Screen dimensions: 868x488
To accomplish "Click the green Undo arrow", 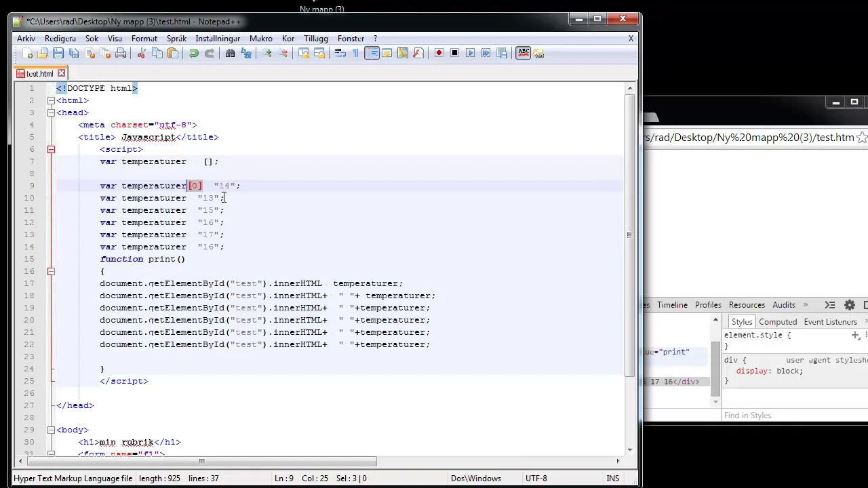I will 194,53.
